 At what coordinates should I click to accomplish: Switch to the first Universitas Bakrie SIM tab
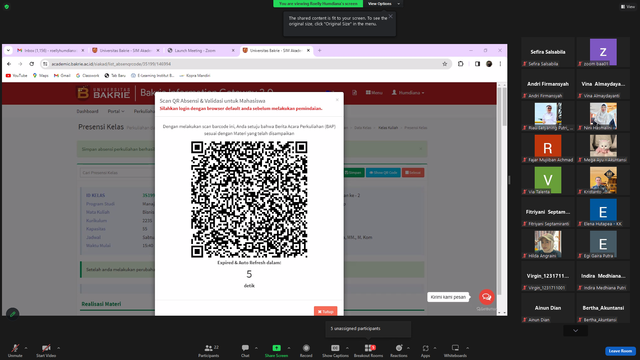[x=125, y=50]
